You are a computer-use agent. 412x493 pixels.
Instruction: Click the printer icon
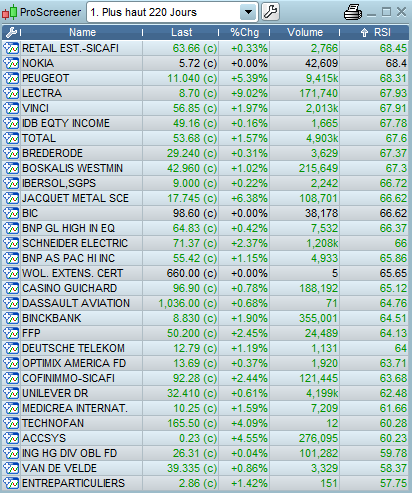coord(353,13)
